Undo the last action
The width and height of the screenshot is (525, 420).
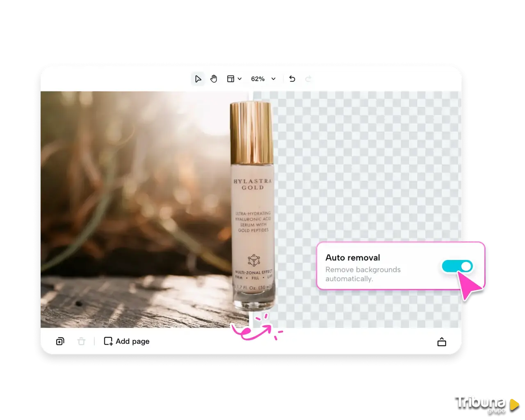(x=292, y=79)
